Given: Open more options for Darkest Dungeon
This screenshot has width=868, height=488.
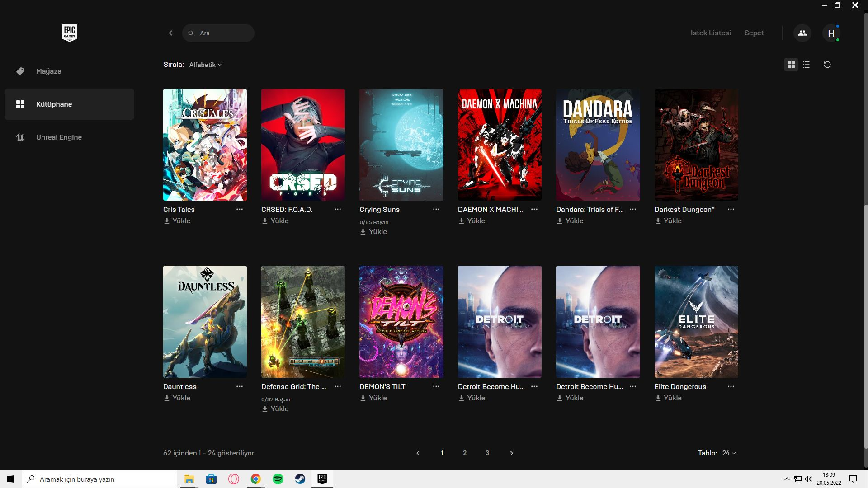Looking at the screenshot, I should [731, 209].
